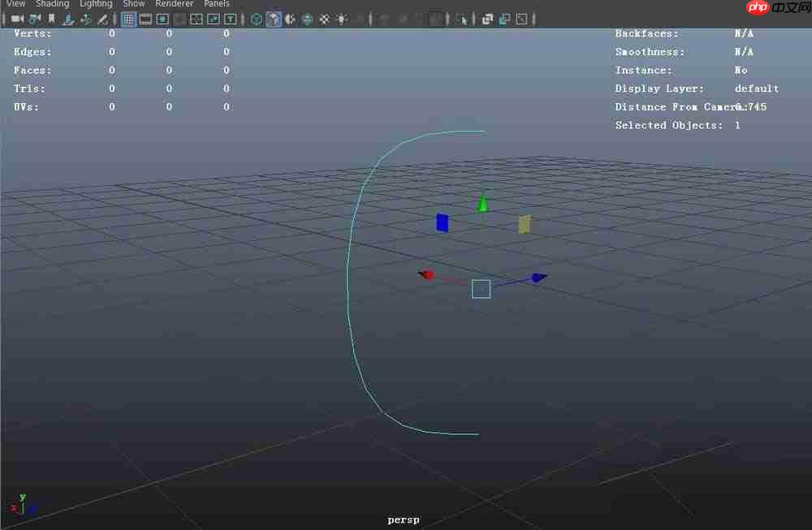Click the Select Camera icon
The image size is (812, 530).
point(17,19)
